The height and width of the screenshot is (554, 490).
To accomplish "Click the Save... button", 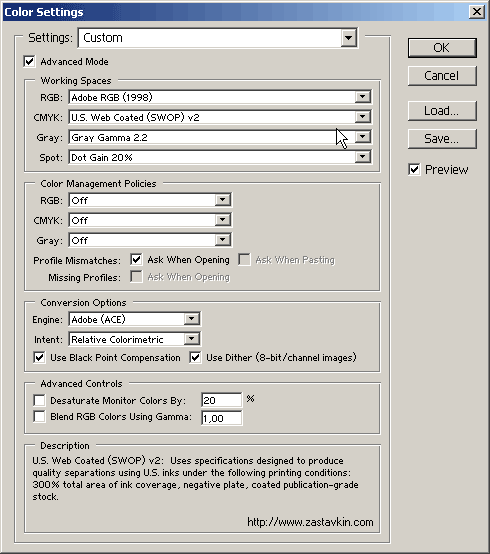I will [442, 138].
